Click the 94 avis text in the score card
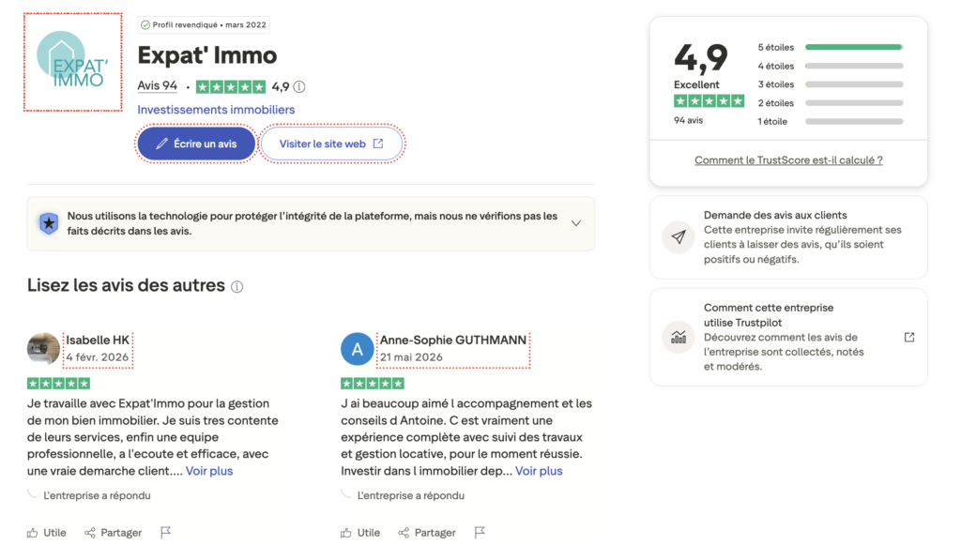 click(x=688, y=121)
